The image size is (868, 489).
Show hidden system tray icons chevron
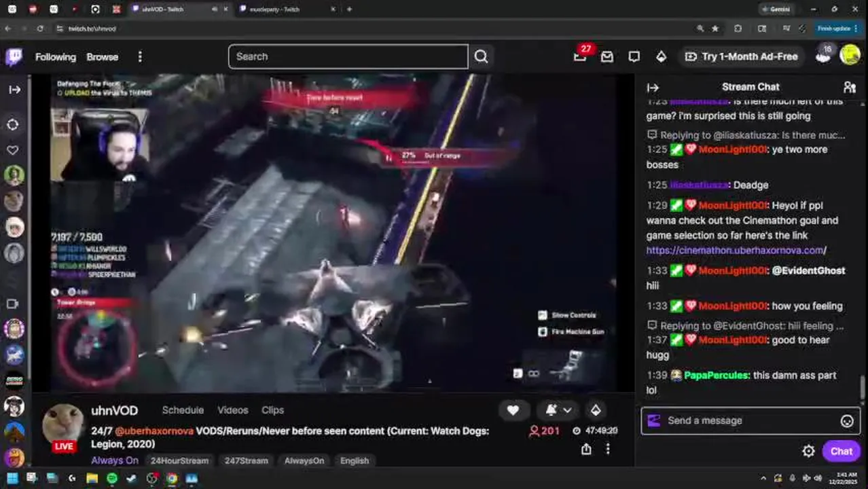pyautogui.click(x=763, y=479)
